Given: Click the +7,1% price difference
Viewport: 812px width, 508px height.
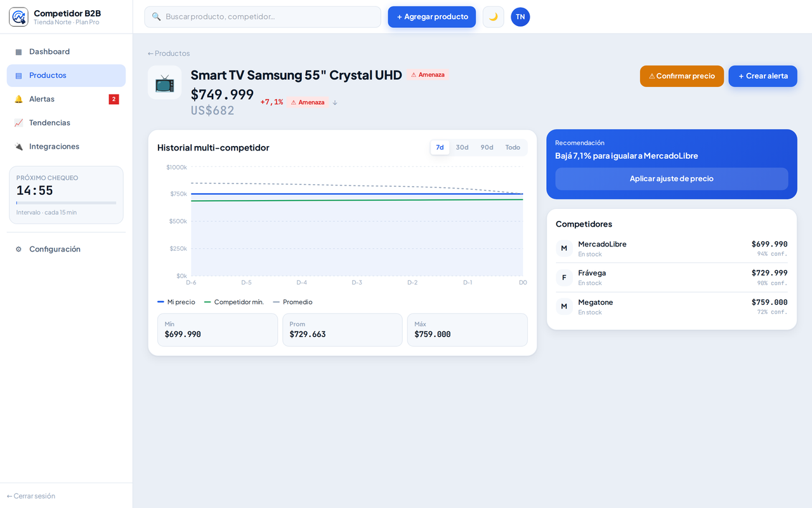Looking at the screenshot, I should [272, 102].
